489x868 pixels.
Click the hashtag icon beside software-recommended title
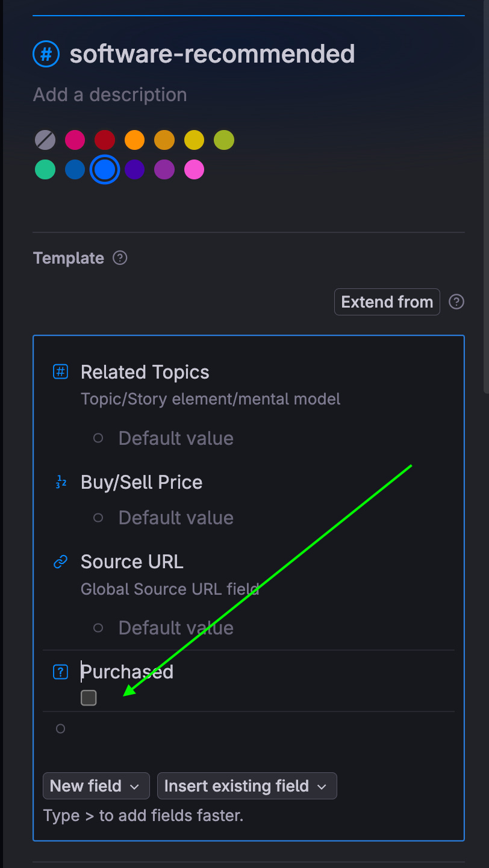coord(46,54)
